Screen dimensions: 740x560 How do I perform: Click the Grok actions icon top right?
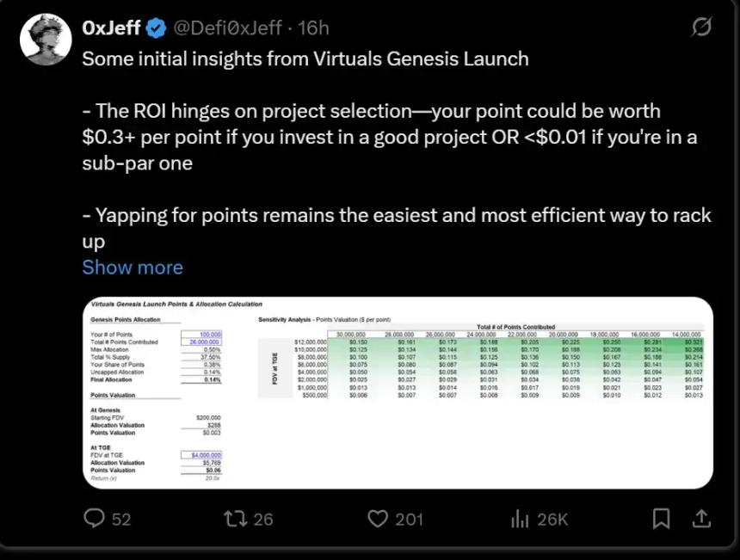pos(701,28)
